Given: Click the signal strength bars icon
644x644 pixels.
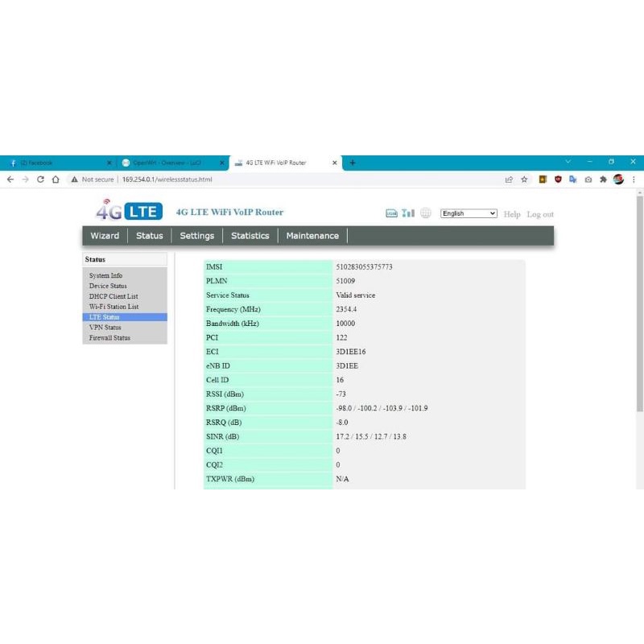Looking at the screenshot, I should click(x=407, y=213).
